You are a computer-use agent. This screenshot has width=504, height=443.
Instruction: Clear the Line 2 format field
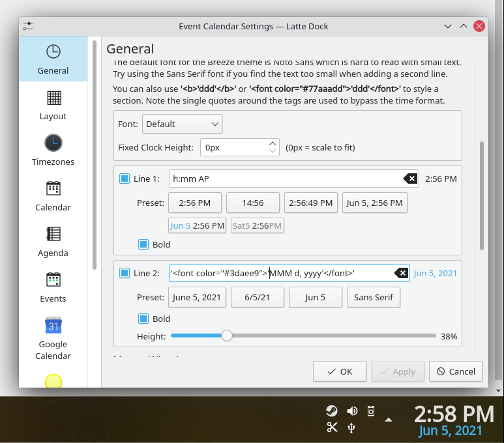coord(401,273)
